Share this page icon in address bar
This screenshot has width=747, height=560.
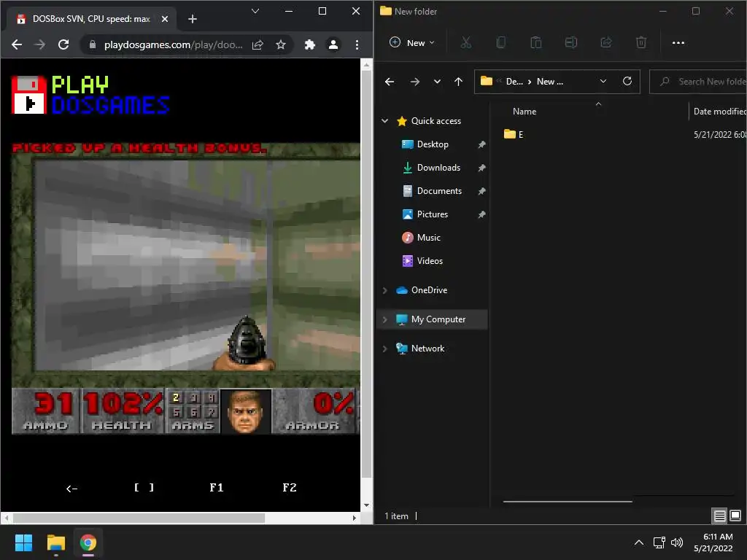[x=258, y=44]
